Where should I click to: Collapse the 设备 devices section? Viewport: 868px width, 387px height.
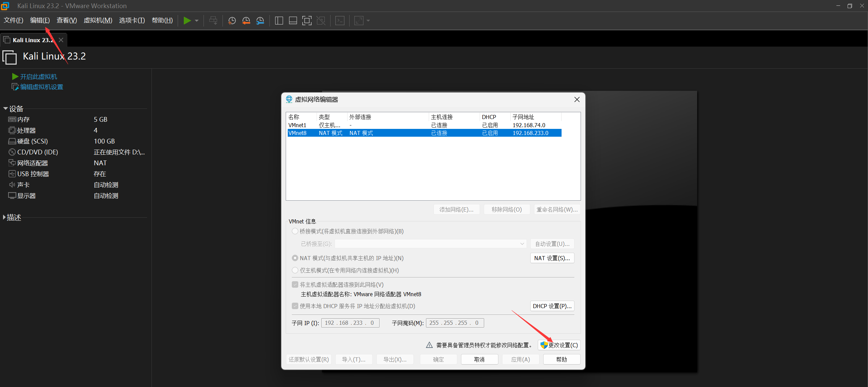tap(5, 108)
